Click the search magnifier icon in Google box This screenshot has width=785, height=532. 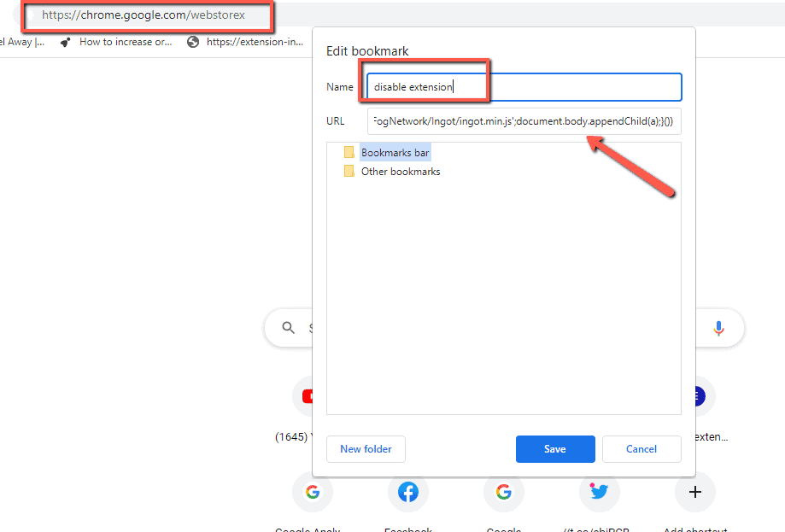(289, 328)
